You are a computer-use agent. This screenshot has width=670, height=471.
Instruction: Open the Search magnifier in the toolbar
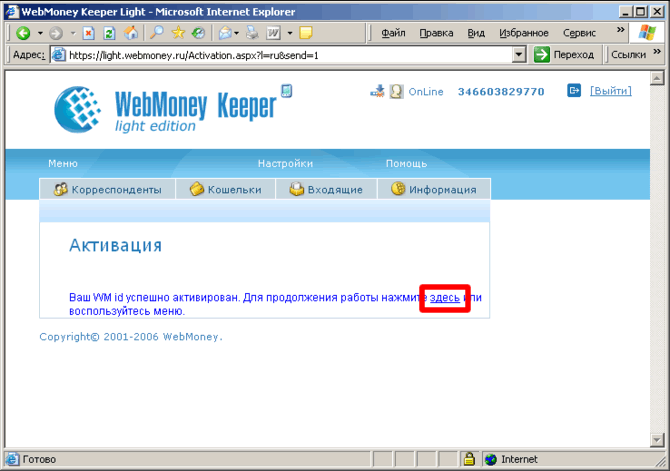click(x=157, y=33)
